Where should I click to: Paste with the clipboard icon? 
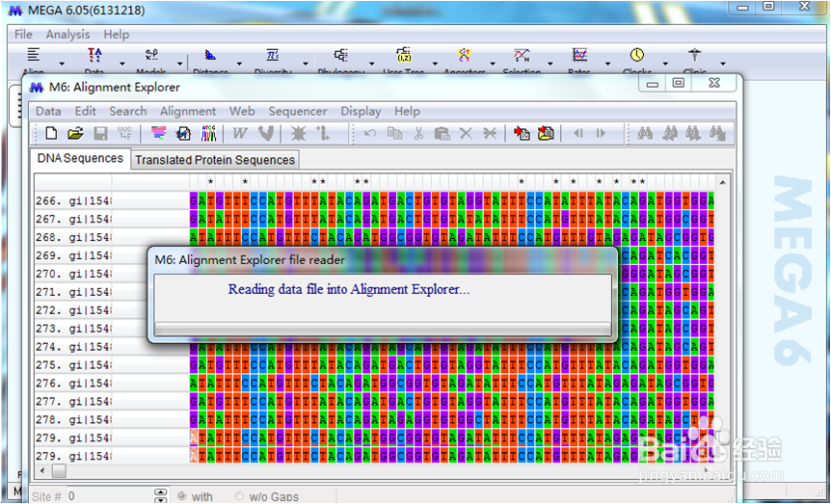[x=442, y=134]
